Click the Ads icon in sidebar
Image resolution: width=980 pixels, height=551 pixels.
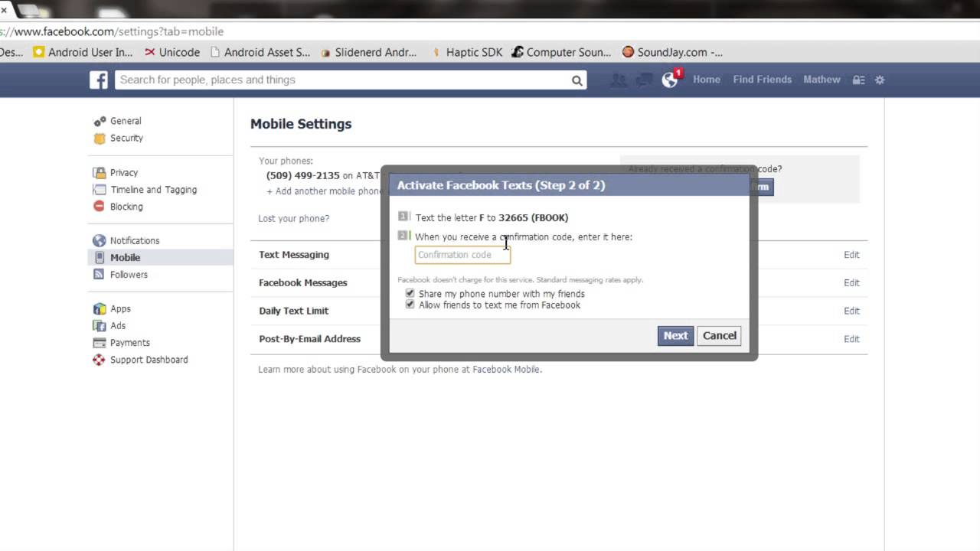click(100, 326)
